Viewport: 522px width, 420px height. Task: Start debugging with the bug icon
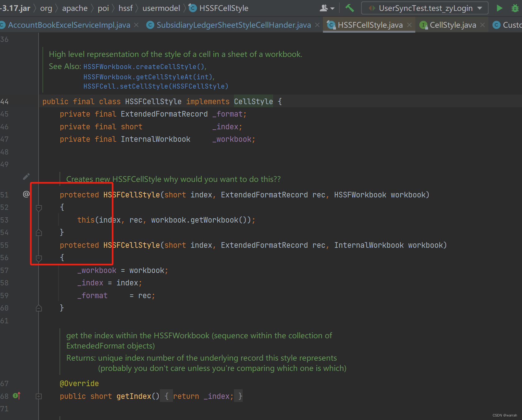click(x=515, y=8)
